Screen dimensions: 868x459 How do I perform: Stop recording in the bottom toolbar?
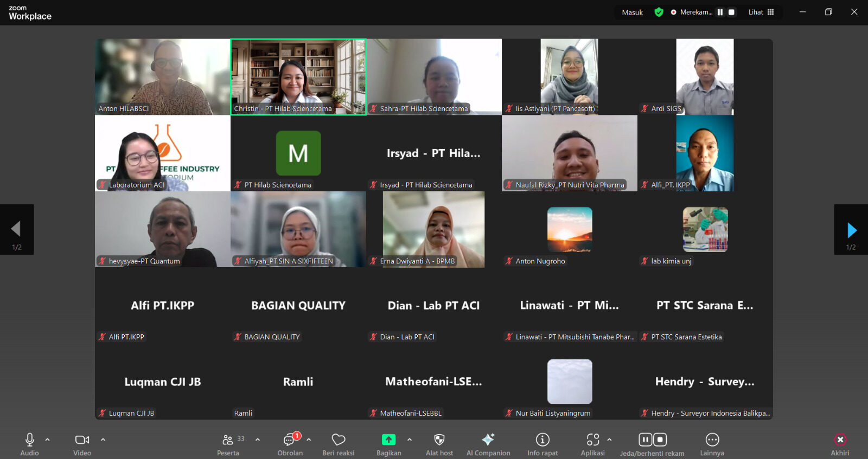660,439
